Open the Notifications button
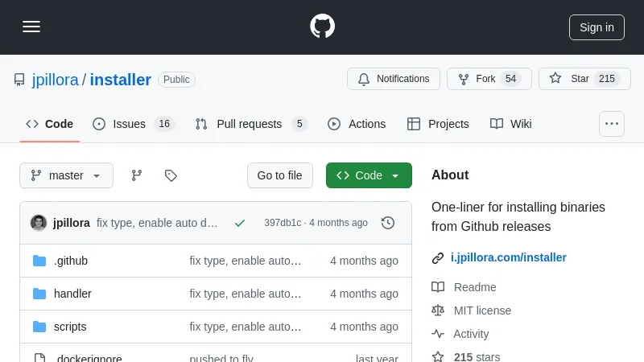Screen dimensions: 644x362 (394, 79)
